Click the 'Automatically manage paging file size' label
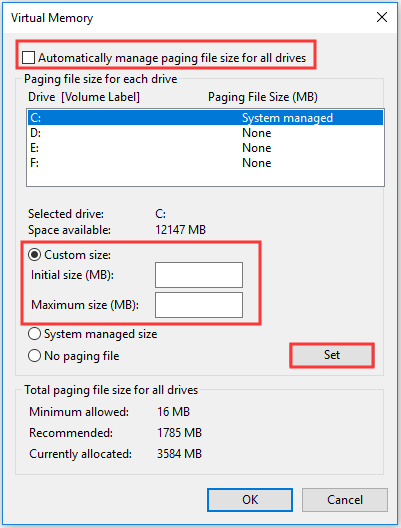Viewport: 401px width, 528px height. [x=172, y=58]
